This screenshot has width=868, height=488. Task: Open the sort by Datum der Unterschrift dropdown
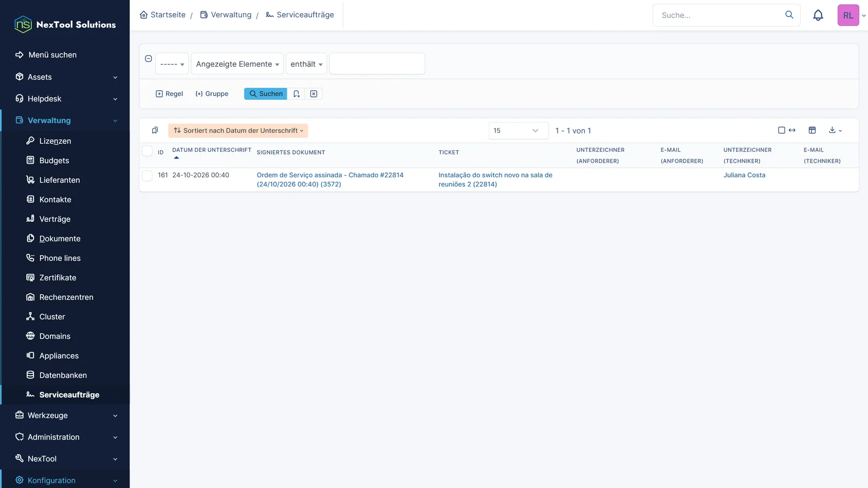(x=238, y=131)
